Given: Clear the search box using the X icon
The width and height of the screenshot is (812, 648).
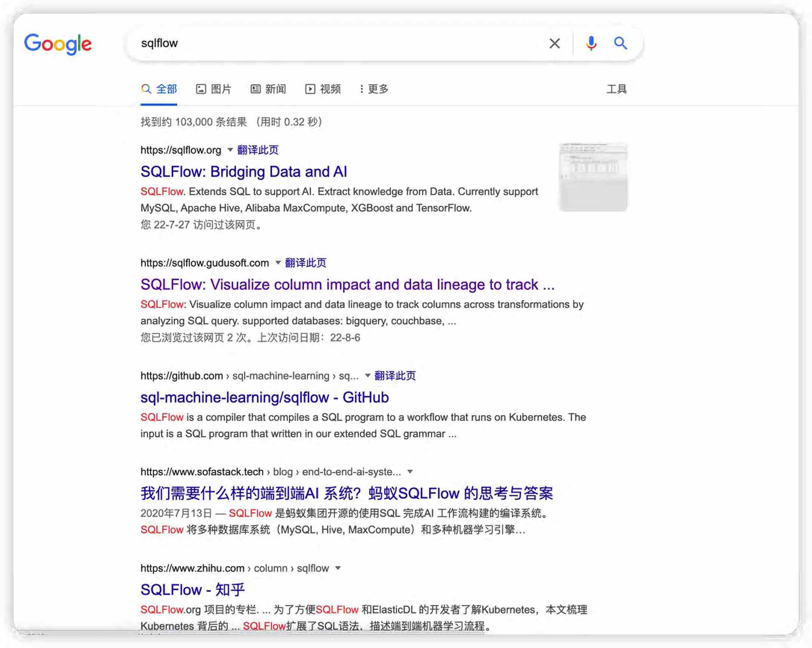Looking at the screenshot, I should tap(554, 43).
